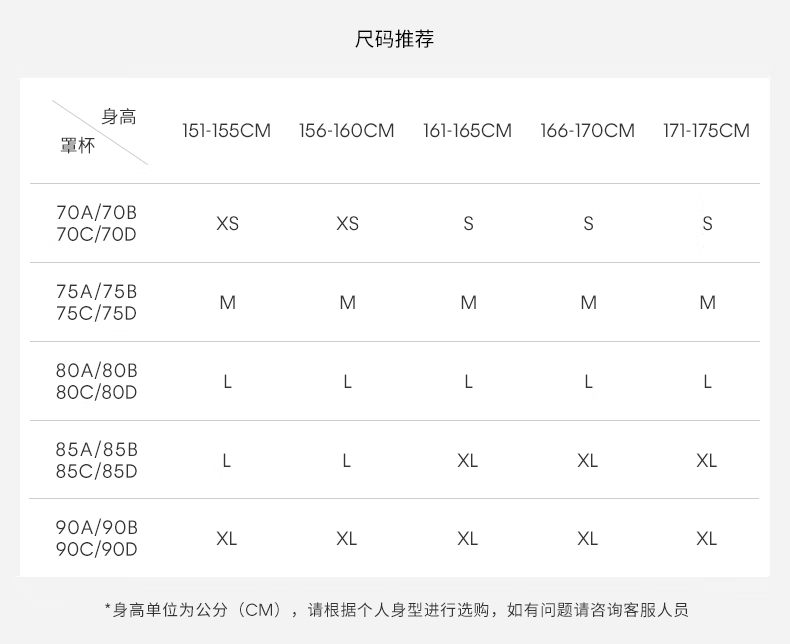790x644 pixels.
Task: Click the 尺码推荐 title
Action: click(x=394, y=40)
